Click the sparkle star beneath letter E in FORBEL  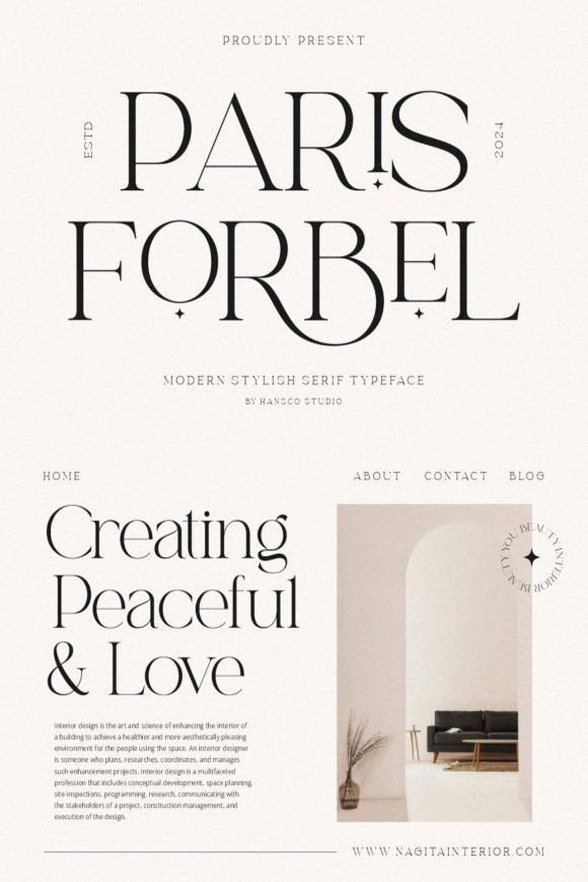[x=419, y=313]
